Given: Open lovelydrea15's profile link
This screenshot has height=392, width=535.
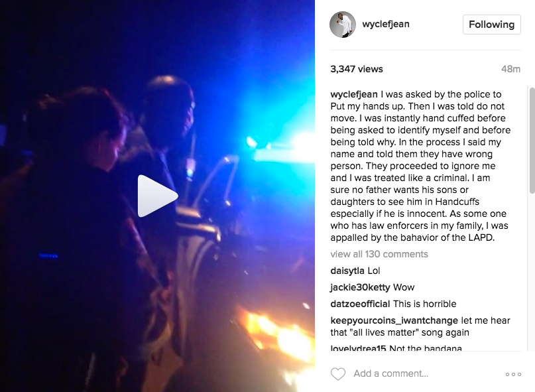Looking at the screenshot, I should pyautogui.click(x=358, y=348).
